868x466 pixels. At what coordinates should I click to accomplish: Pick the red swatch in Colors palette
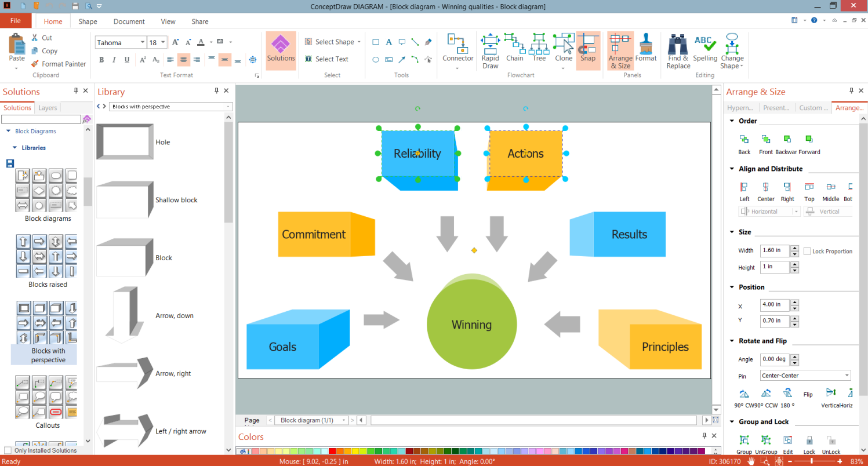tap(332, 451)
